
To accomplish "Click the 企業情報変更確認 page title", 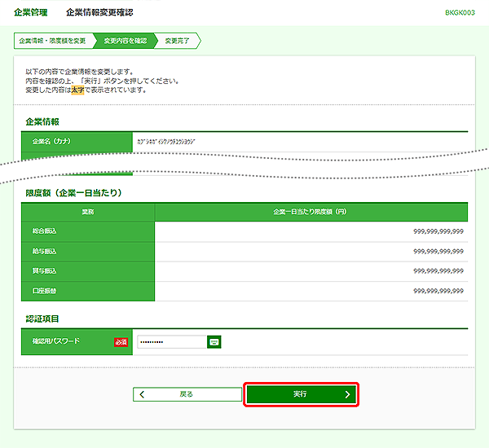I will tap(99, 12).
